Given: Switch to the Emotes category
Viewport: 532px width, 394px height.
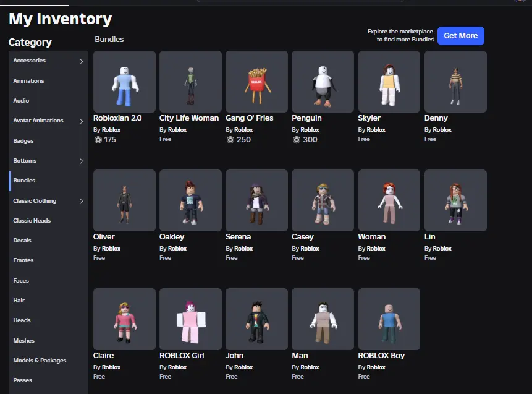Looking at the screenshot, I should point(23,260).
